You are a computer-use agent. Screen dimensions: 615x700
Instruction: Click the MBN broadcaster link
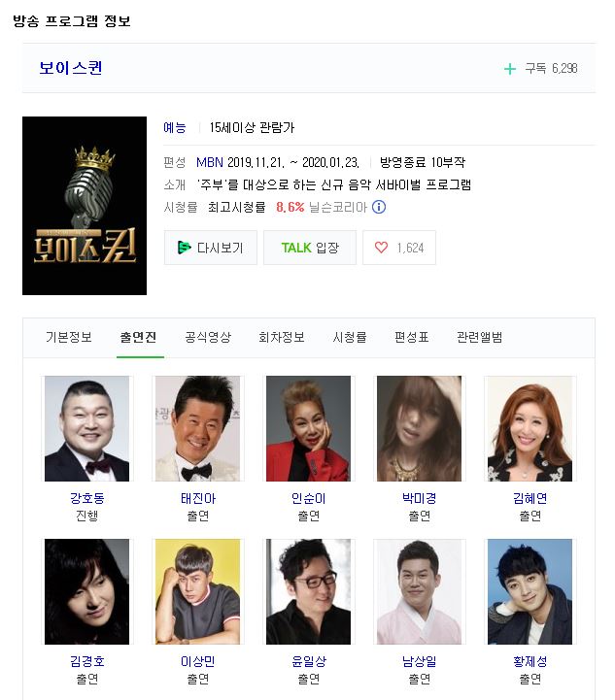click(x=210, y=162)
